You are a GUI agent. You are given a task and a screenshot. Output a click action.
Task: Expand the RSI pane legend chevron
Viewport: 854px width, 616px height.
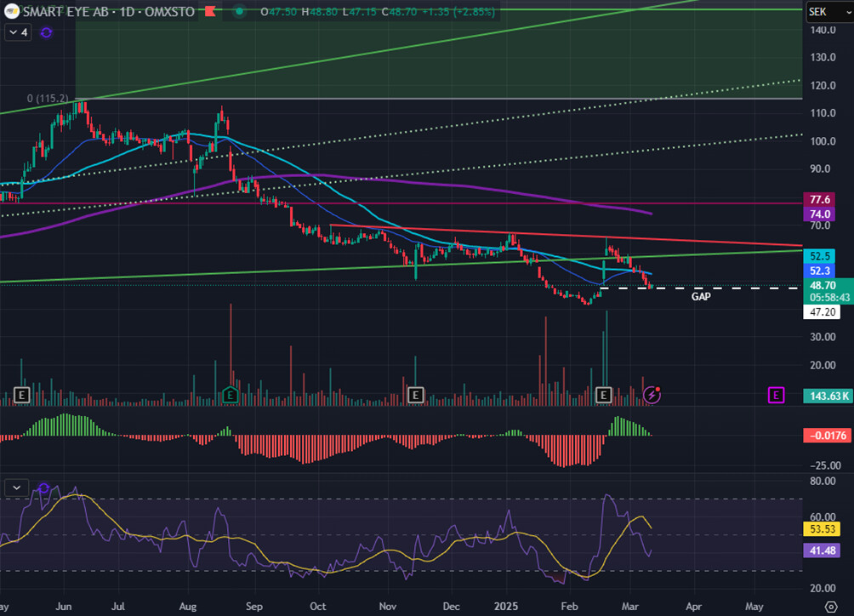[x=17, y=488]
